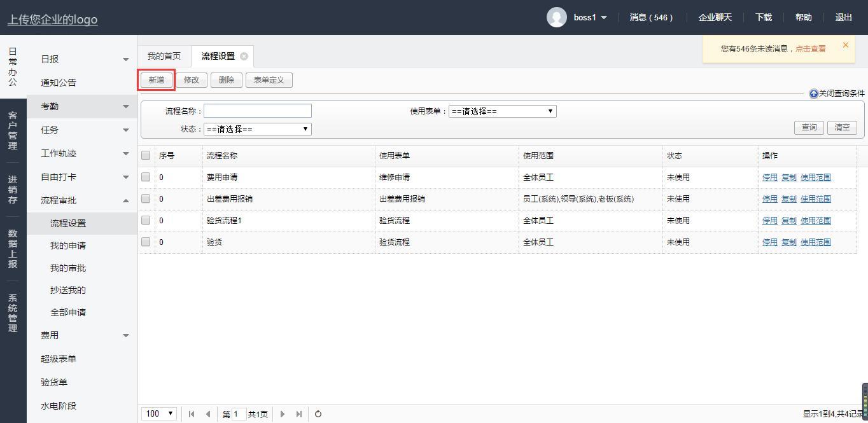Click the refresh icon in pagination bar
This screenshot has width=868, height=423.
tap(318, 414)
